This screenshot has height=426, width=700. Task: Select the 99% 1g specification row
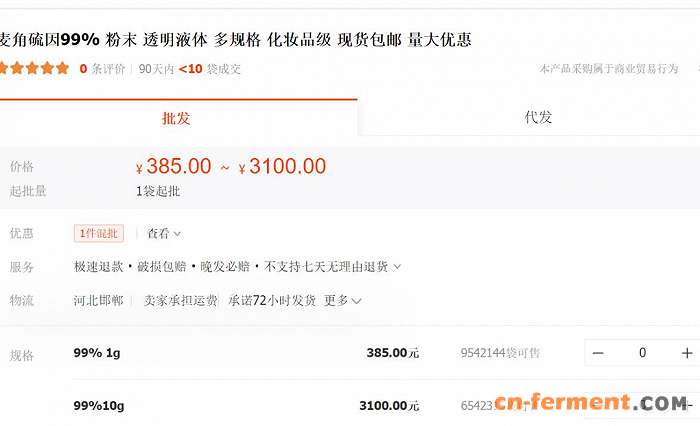coord(97,352)
